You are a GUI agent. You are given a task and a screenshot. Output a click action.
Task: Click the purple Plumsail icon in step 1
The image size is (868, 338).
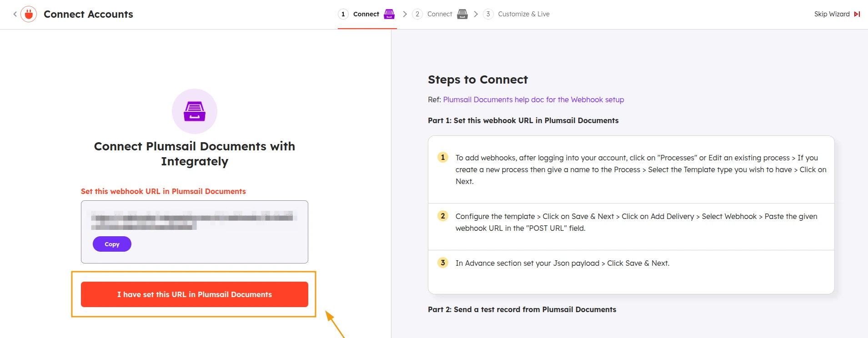coord(389,14)
